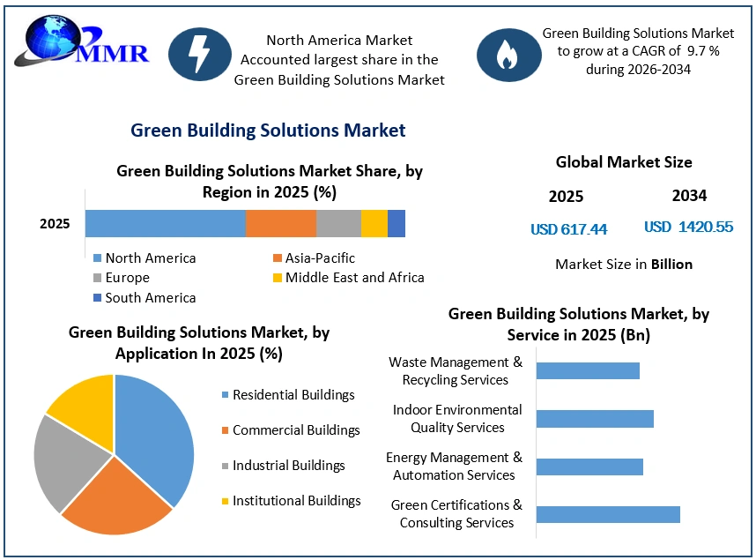This screenshot has width=756, height=560.
Task: Click the 'Energy Management & Automation Services' label
Action: 454,467
